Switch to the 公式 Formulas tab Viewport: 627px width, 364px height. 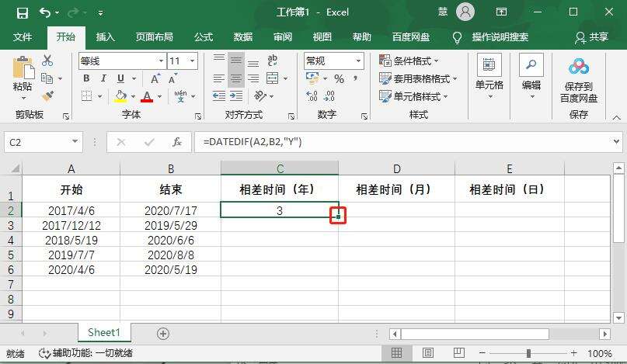204,37
